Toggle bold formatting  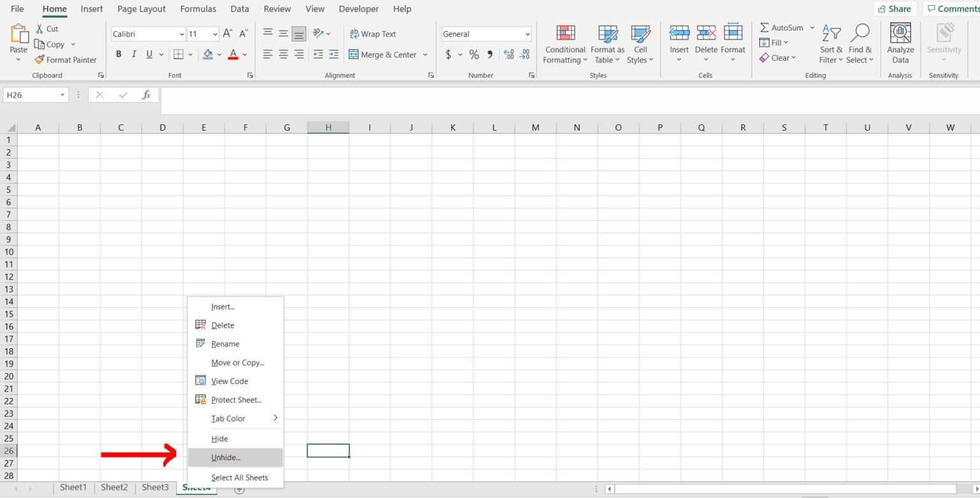tap(118, 54)
